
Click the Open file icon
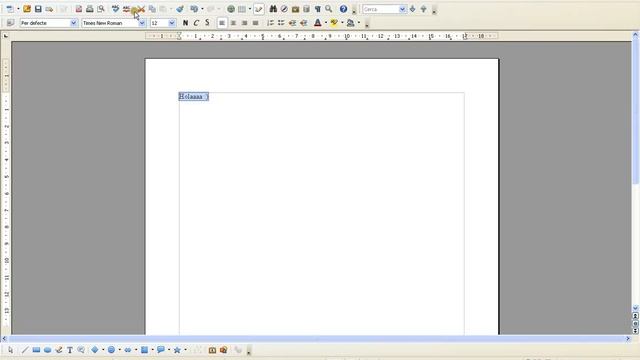point(27,9)
